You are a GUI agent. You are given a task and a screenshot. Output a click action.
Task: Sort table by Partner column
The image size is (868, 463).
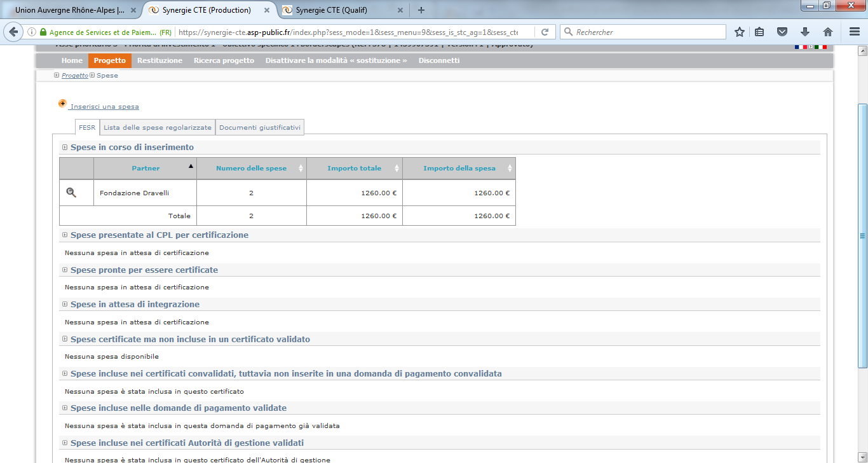pos(146,169)
